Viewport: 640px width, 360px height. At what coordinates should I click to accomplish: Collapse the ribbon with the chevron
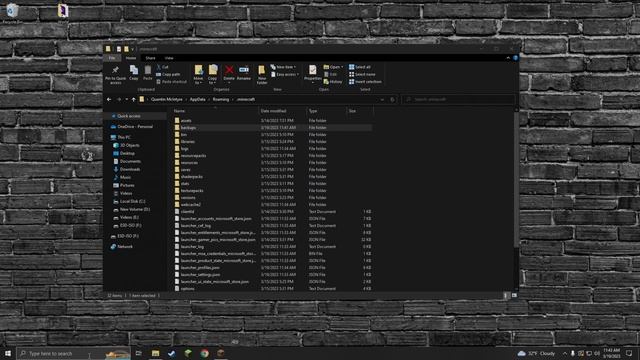tap(508, 58)
